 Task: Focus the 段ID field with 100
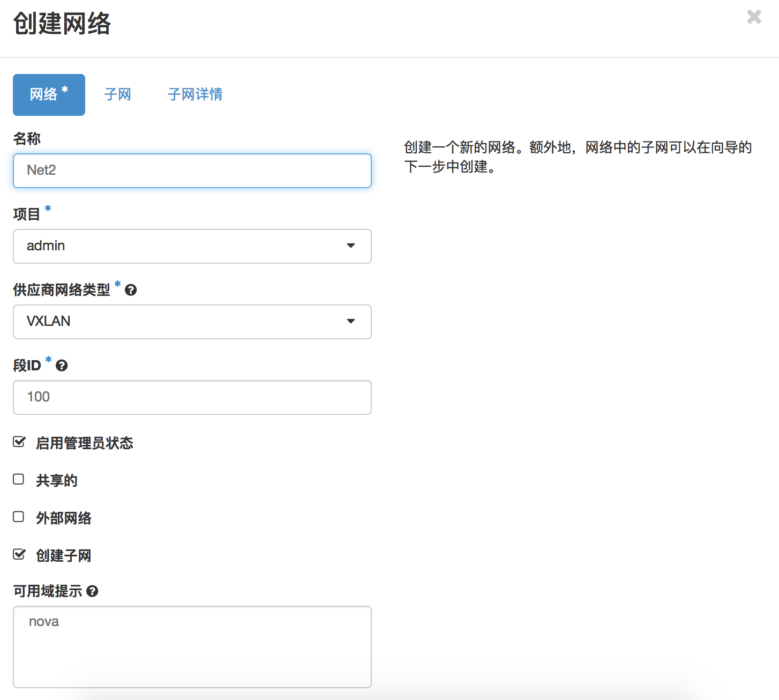pos(192,397)
